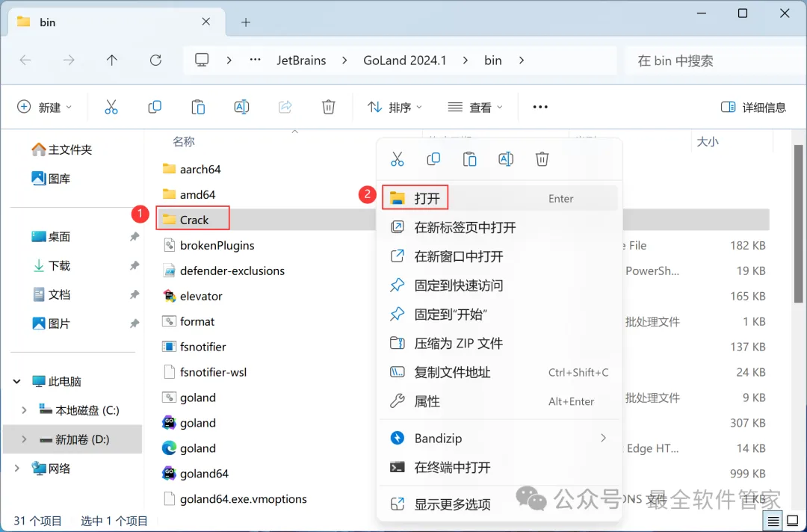Screen dimensions: 807x532
Task: Open 下载 in quick access
Action: point(51,265)
